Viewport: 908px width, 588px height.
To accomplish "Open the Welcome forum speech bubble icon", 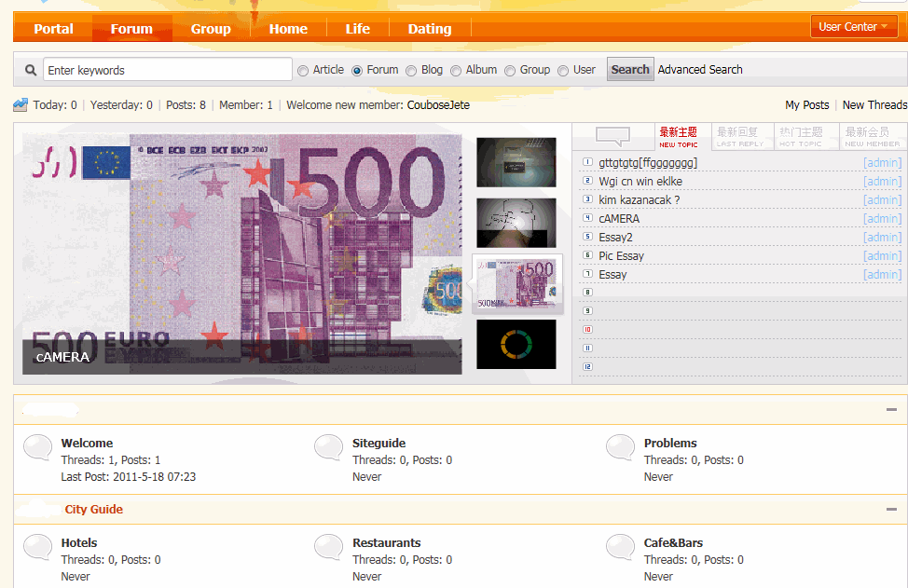I will (x=38, y=447).
